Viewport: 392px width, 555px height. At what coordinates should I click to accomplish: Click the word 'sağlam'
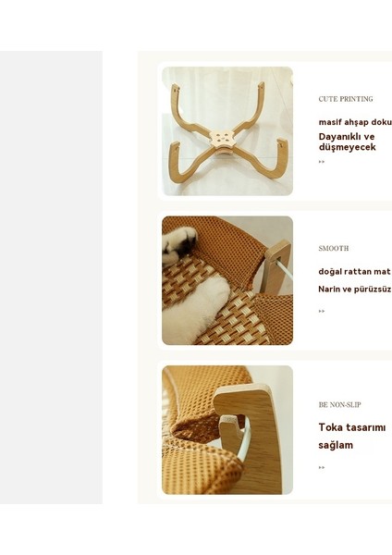[x=336, y=445]
